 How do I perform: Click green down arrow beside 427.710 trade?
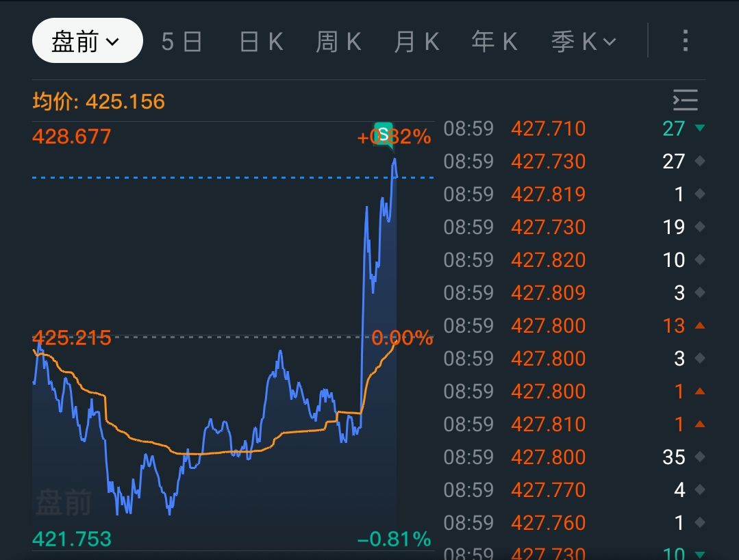(x=700, y=128)
